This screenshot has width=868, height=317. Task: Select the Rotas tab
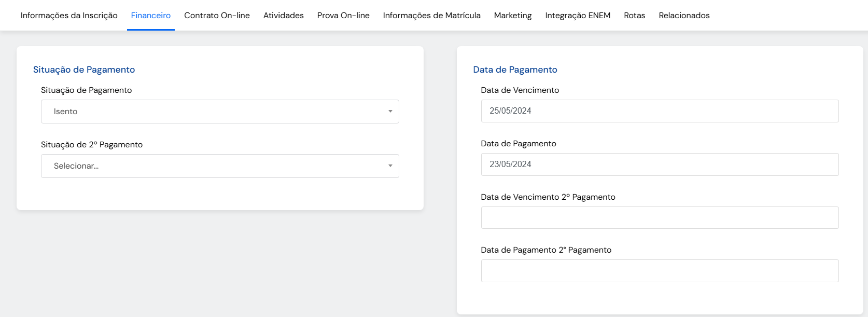[635, 16]
